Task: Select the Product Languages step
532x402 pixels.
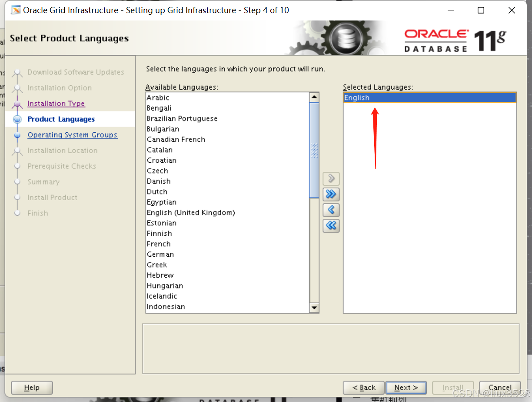Action: (x=61, y=119)
